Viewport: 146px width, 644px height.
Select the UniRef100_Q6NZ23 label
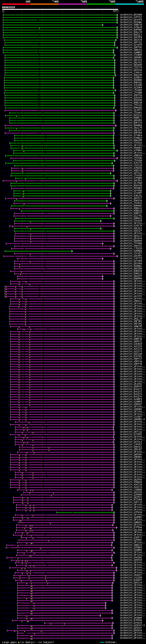(x=131, y=545)
